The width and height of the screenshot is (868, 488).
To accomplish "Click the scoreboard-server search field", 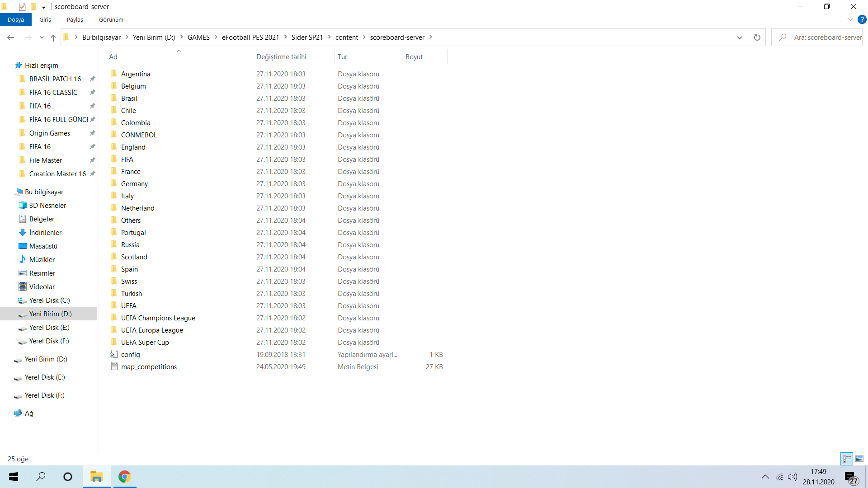I will pyautogui.click(x=823, y=38).
